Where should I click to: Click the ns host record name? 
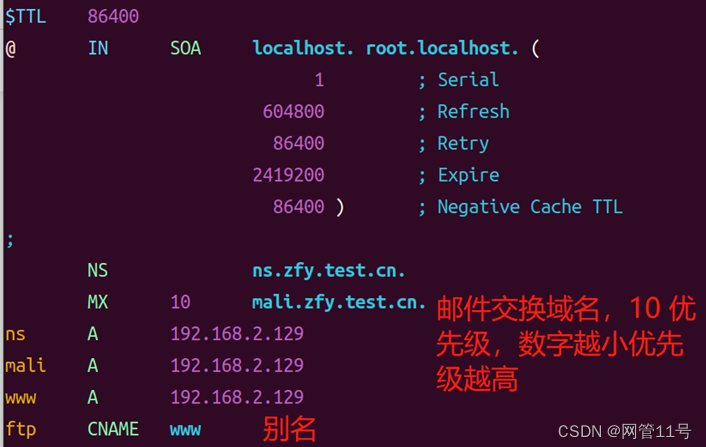pyautogui.click(x=15, y=334)
